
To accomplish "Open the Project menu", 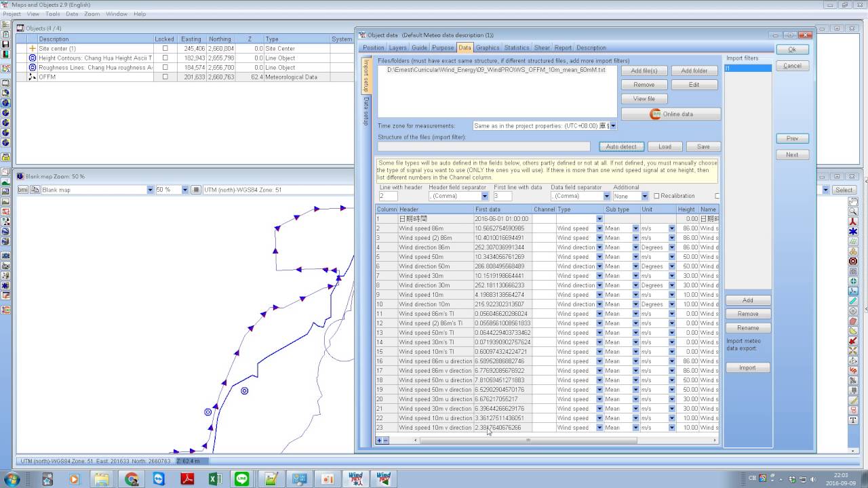I will click(x=12, y=14).
